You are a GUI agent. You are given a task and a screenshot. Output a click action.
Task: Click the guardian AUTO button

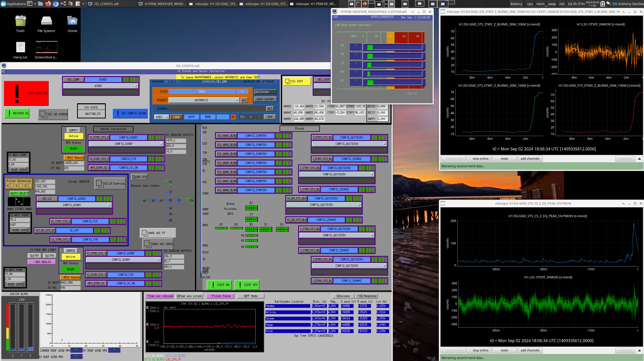click(x=192, y=117)
